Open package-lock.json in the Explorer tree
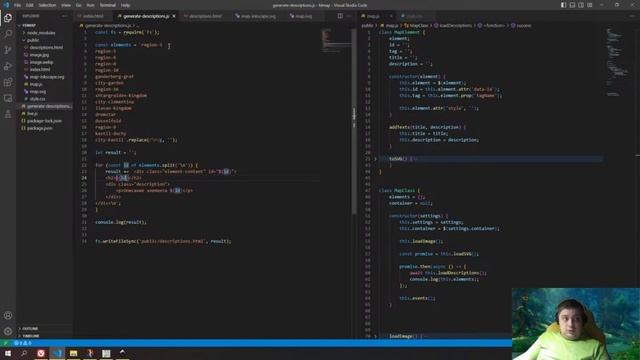The image size is (640, 360). pyautogui.click(x=45, y=121)
